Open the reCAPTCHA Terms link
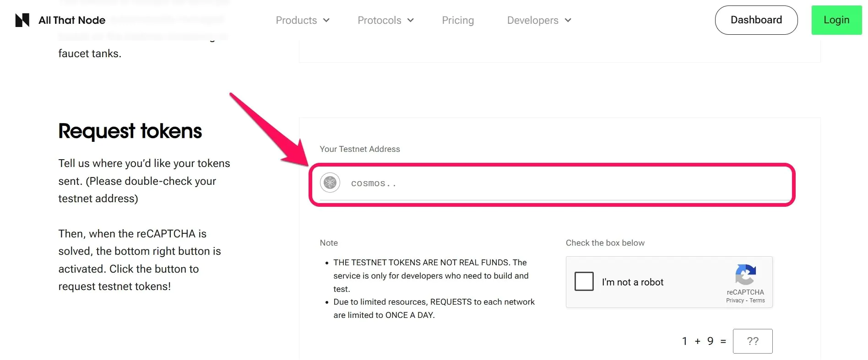This screenshot has height=360, width=868. [757, 301]
